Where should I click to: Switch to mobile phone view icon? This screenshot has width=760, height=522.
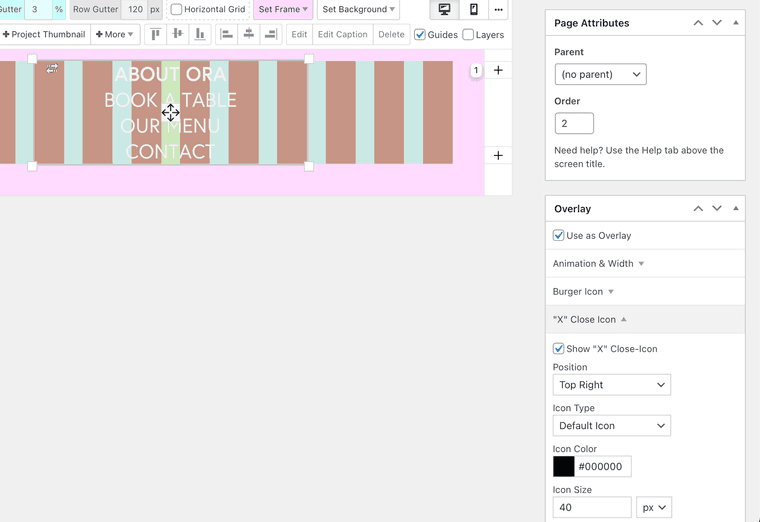pyautogui.click(x=473, y=10)
